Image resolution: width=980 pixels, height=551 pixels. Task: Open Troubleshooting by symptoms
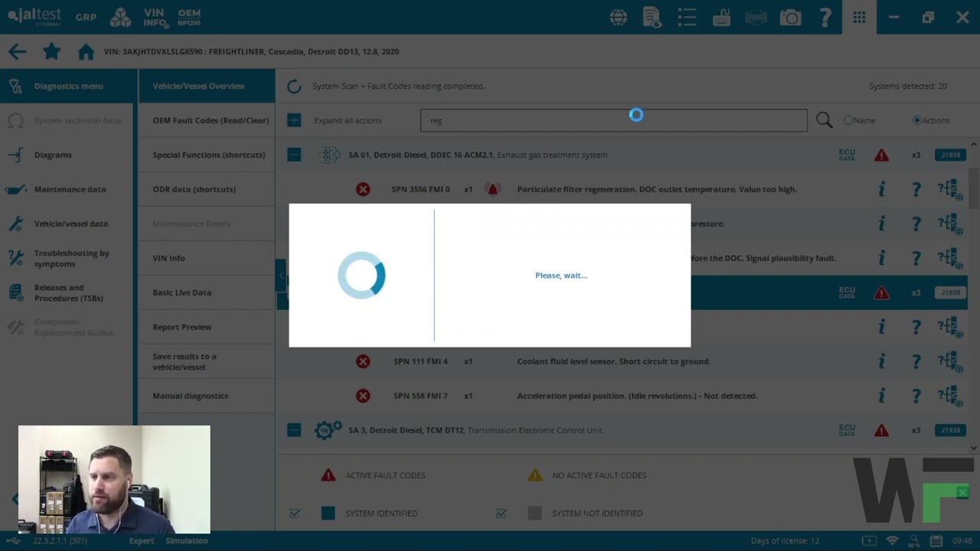(x=68, y=258)
